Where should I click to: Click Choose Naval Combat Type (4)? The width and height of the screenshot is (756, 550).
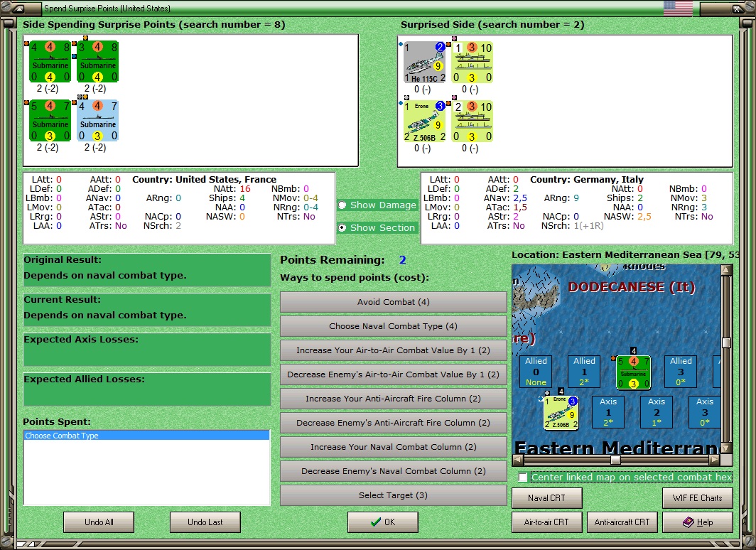[394, 326]
